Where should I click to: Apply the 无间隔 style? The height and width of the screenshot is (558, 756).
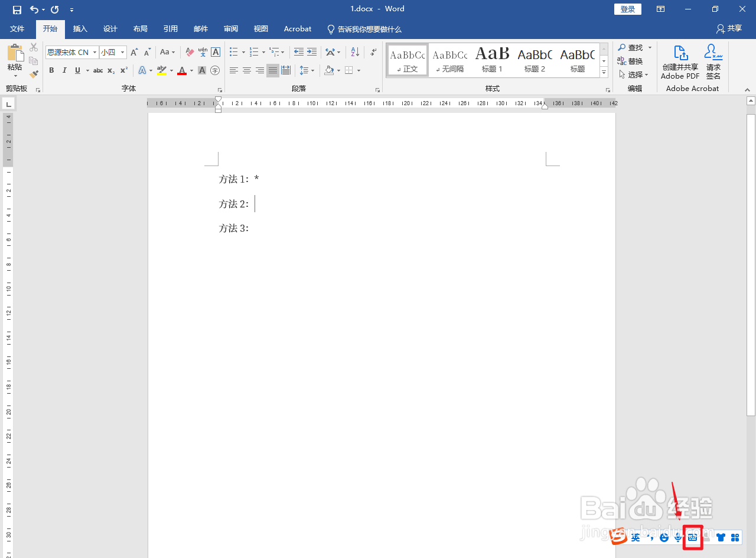(449, 60)
